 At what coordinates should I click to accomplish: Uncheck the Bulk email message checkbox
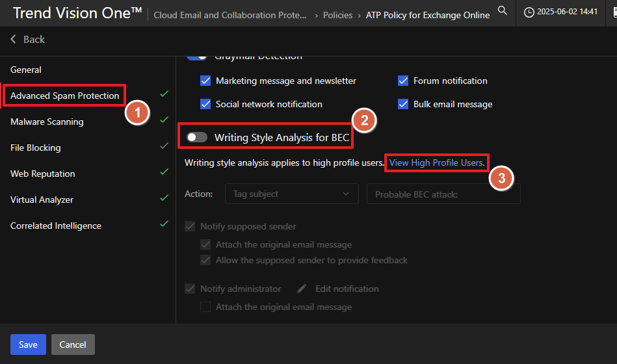point(403,104)
